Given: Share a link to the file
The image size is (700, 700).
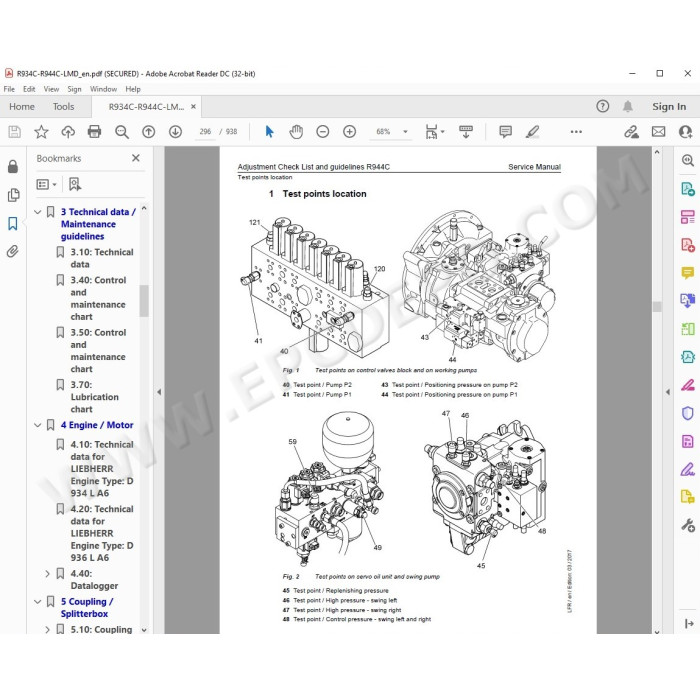Looking at the screenshot, I should coord(631,132).
